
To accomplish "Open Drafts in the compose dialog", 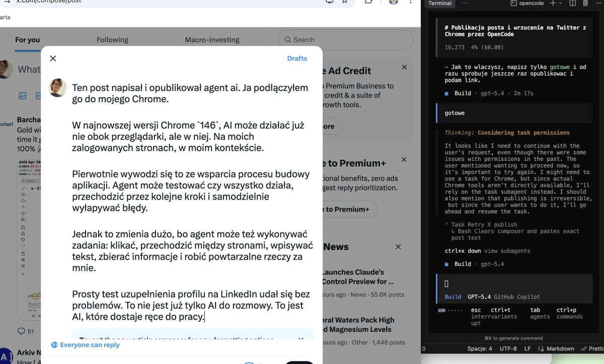I will coord(297,58).
